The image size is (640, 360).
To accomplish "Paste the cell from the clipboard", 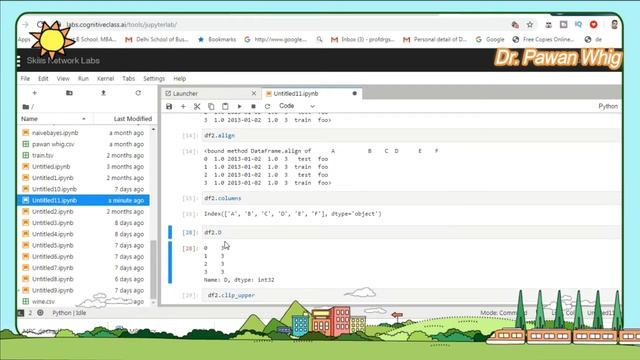I will [225, 107].
